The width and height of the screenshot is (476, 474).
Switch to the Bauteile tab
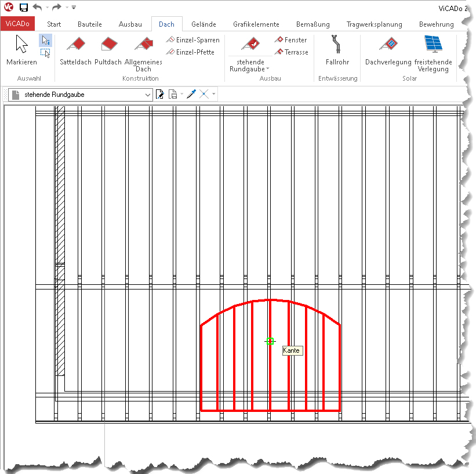tap(89, 24)
